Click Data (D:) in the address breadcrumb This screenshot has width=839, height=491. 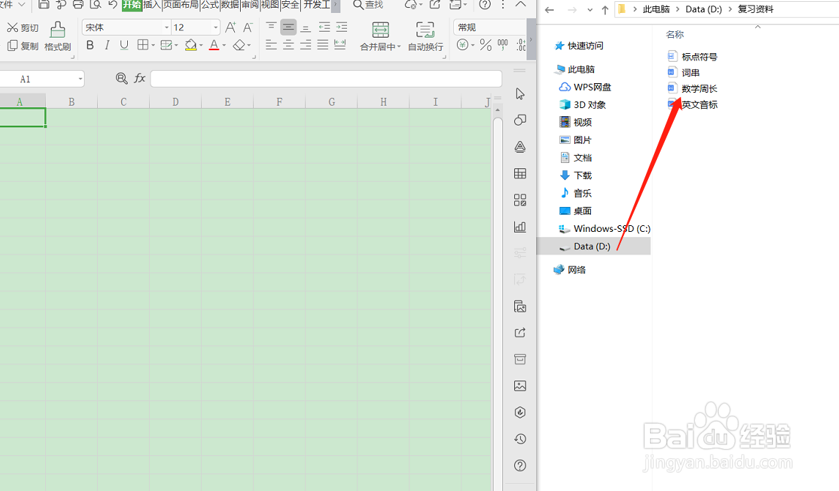(704, 9)
